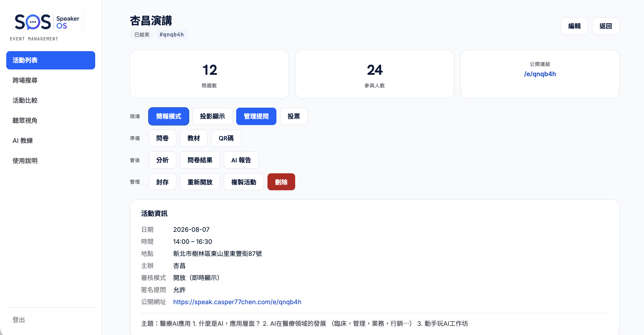
Task: Click the 已結束 status badge
Action: [x=142, y=34]
